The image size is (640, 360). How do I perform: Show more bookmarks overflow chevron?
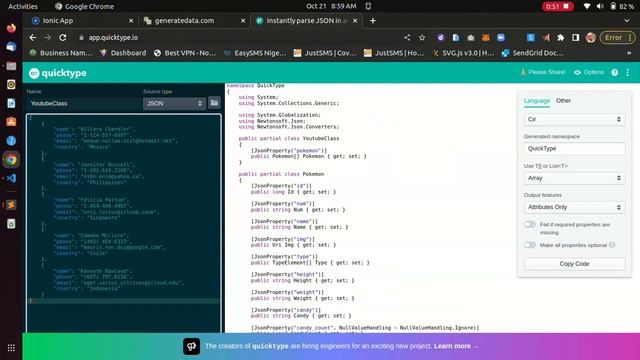(x=629, y=53)
